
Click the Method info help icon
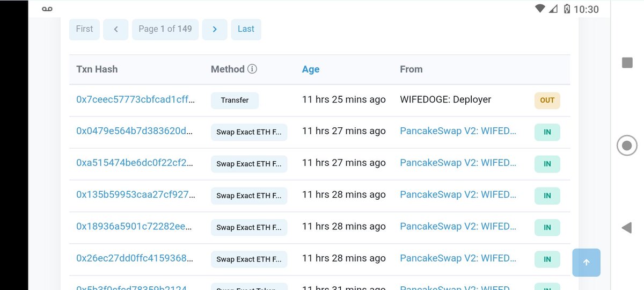pos(252,69)
